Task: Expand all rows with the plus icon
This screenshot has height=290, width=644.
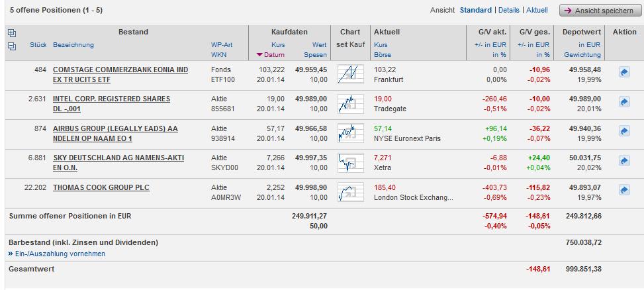Action: [x=11, y=32]
